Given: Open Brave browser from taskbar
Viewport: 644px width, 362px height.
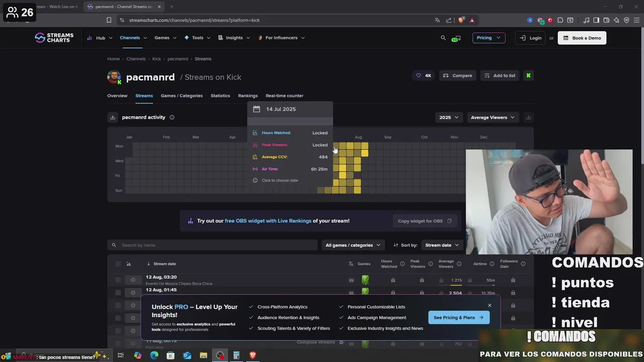Looking at the screenshot, I should tap(253, 355).
